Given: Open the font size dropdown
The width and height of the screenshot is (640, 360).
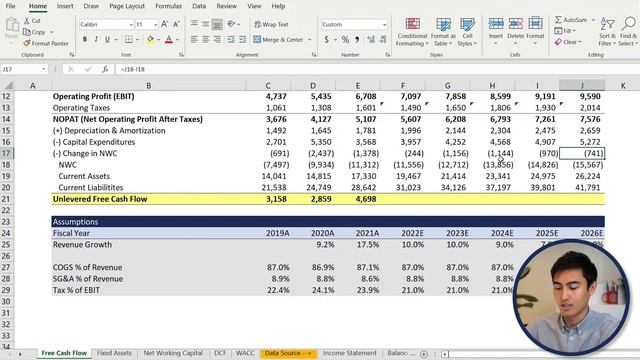Looking at the screenshot, I should point(155,25).
